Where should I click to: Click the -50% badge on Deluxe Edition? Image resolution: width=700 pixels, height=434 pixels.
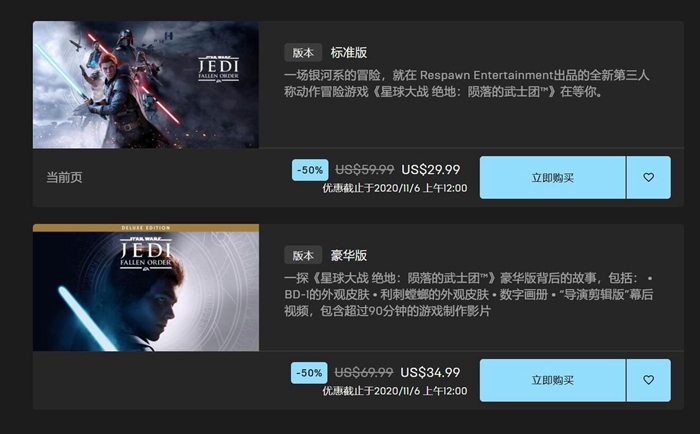point(309,373)
